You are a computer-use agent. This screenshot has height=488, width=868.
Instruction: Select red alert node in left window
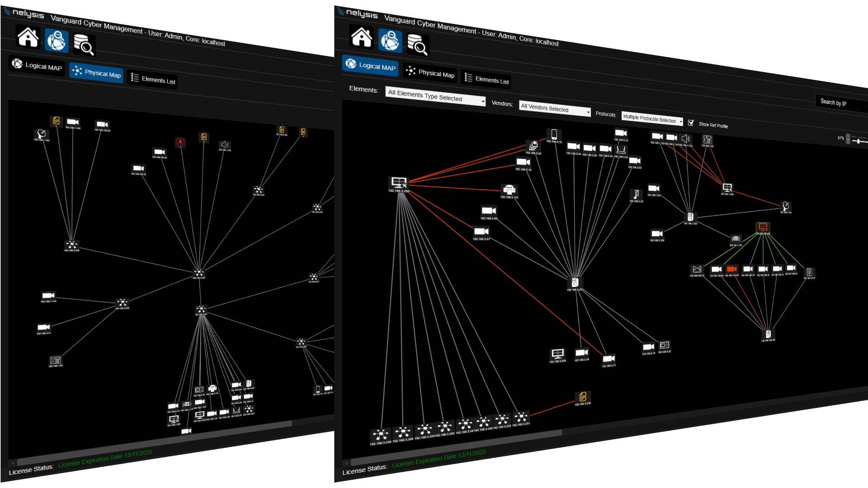point(180,143)
